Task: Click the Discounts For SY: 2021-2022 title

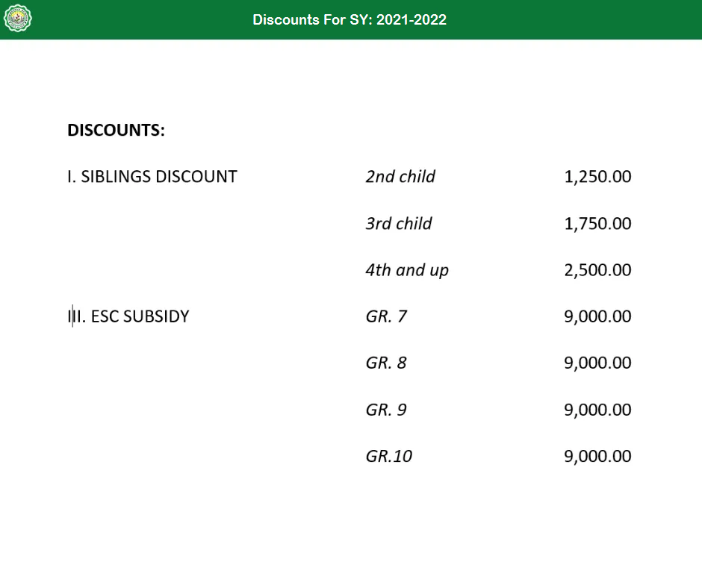Action: pos(350,20)
